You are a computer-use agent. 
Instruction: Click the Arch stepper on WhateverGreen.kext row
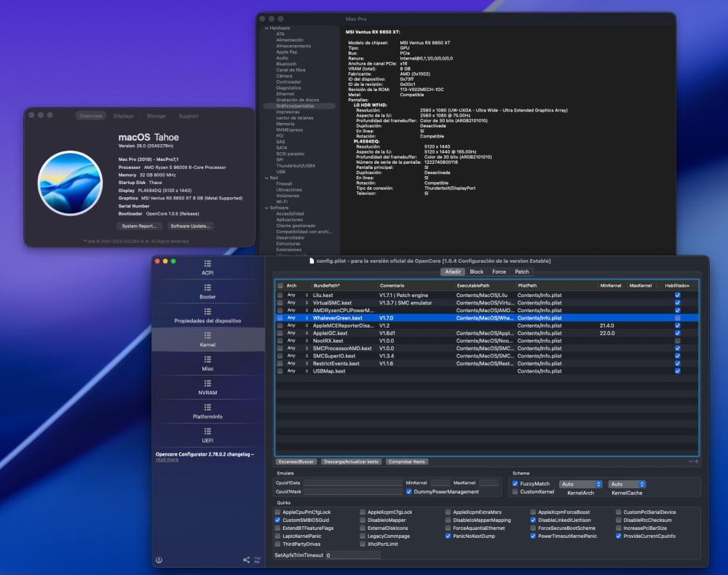pyautogui.click(x=306, y=318)
